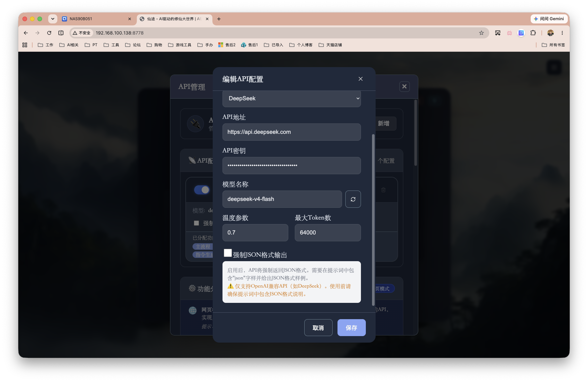Check the 强制 checkbox in API管理 card
588x382 pixels.
pos(196,223)
